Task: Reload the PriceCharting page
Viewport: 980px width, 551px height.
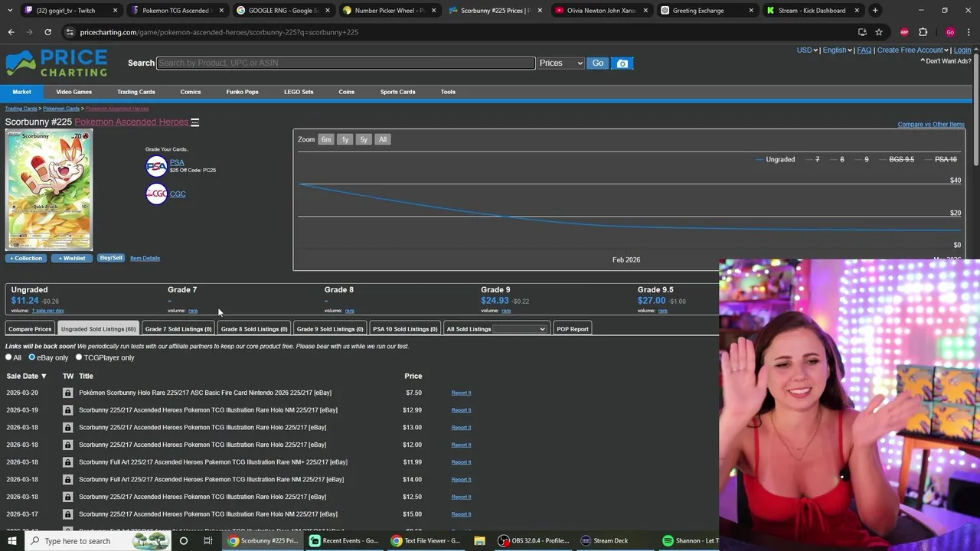Action: pyautogui.click(x=47, y=32)
